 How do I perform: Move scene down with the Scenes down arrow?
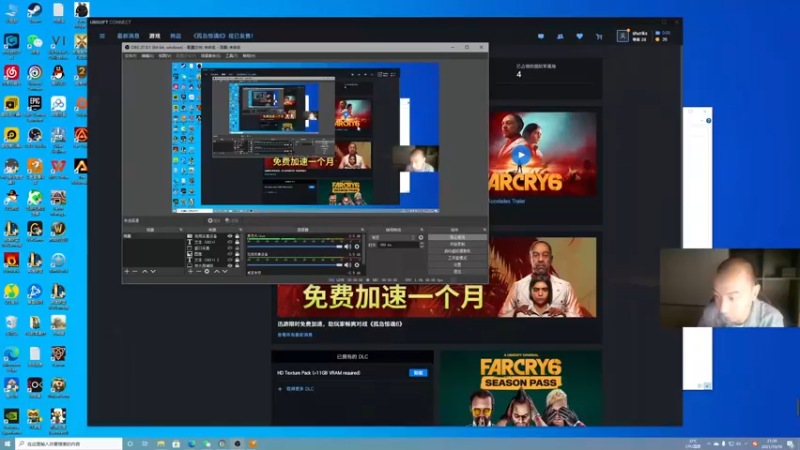pos(153,271)
